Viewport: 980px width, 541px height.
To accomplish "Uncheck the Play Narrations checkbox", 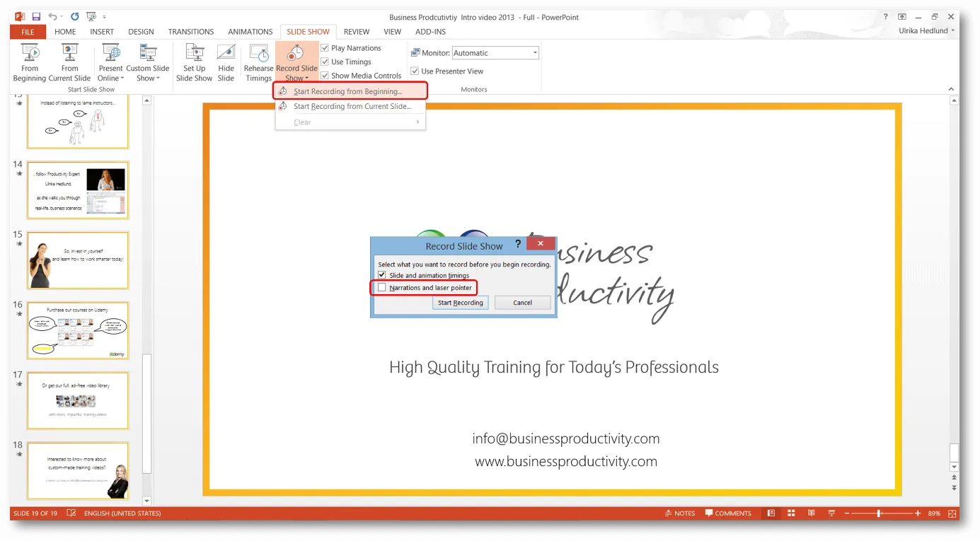I will (325, 48).
